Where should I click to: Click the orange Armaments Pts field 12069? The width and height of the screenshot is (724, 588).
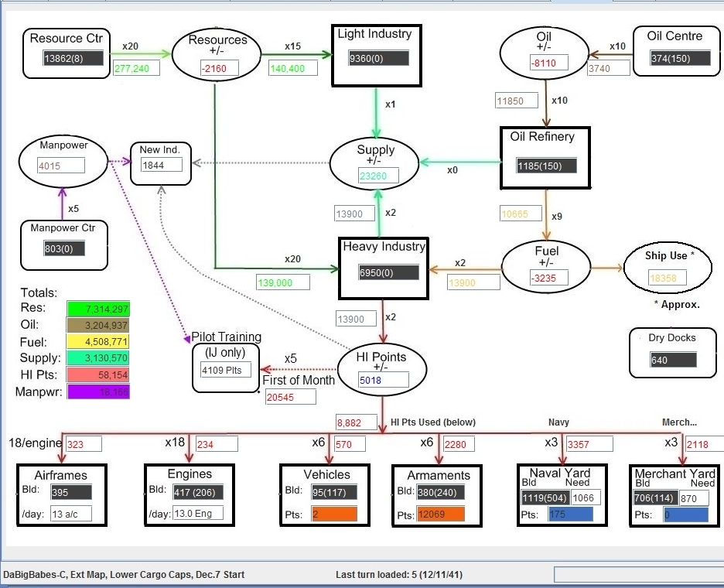tap(440, 514)
